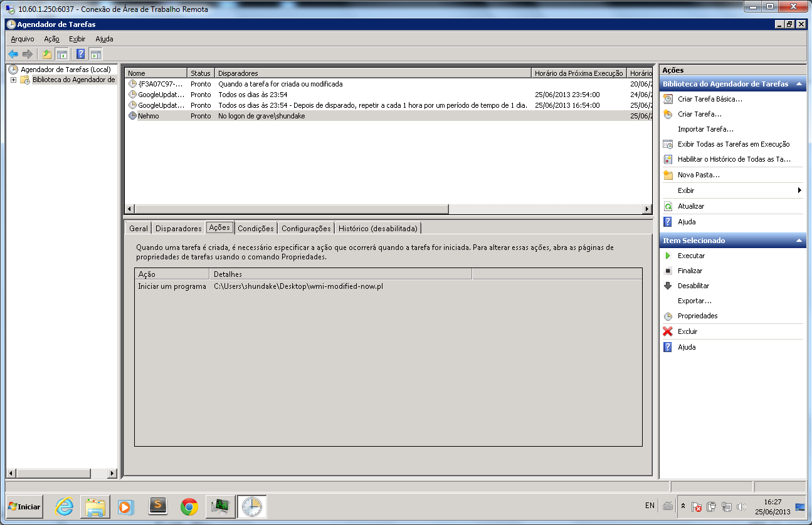Collapse the Item Selecionado section
Image resolution: width=812 pixels, height=525 pixels.
799,241
